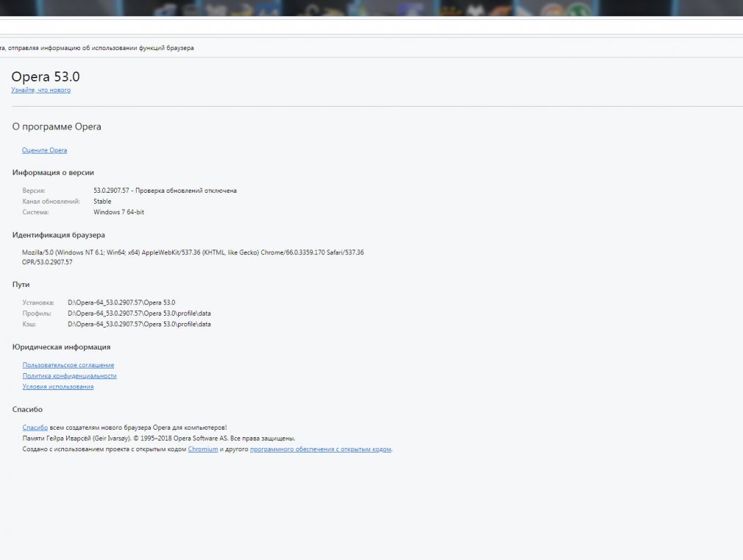Viewport: 743px width, 560px height.
Task: Open 'Пользовательское соглашение' link
Action: 68,365
